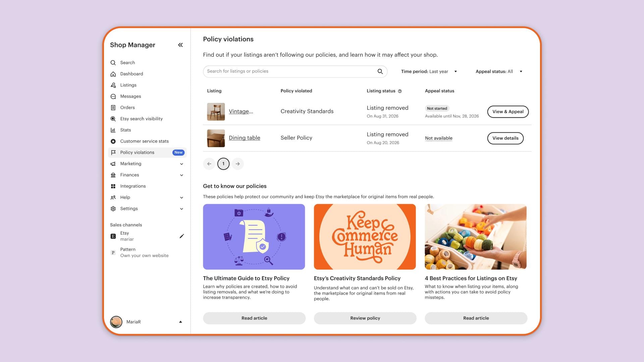Open Messages in the sidebar
Viewport: 644px width, 362px height.
(x=130, y=96)
